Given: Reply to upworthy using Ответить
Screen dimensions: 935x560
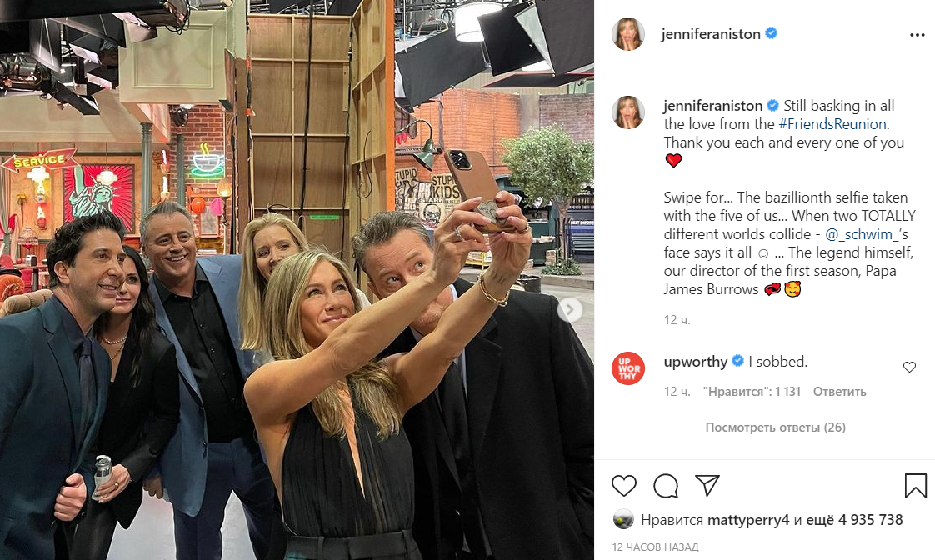Looking at the screenshot, I should tap(840, 391).
